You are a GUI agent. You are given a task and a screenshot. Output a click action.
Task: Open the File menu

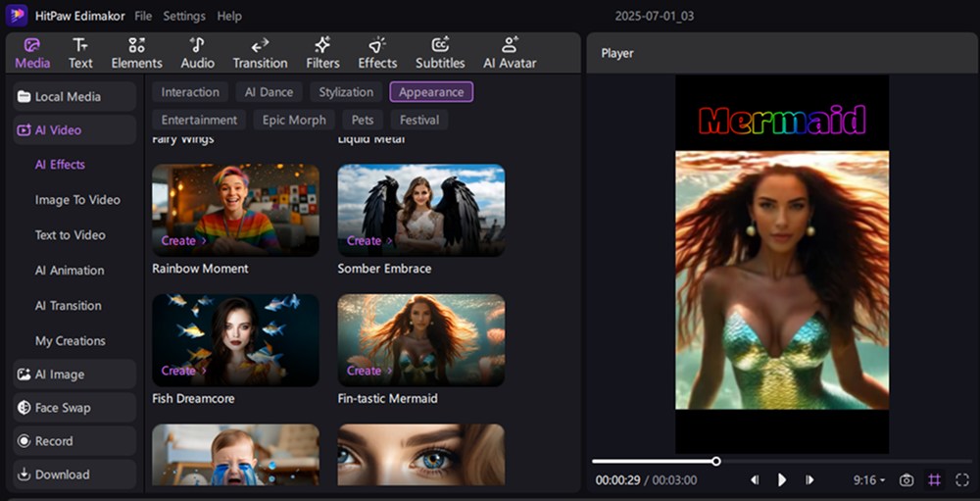coord(143,17)
